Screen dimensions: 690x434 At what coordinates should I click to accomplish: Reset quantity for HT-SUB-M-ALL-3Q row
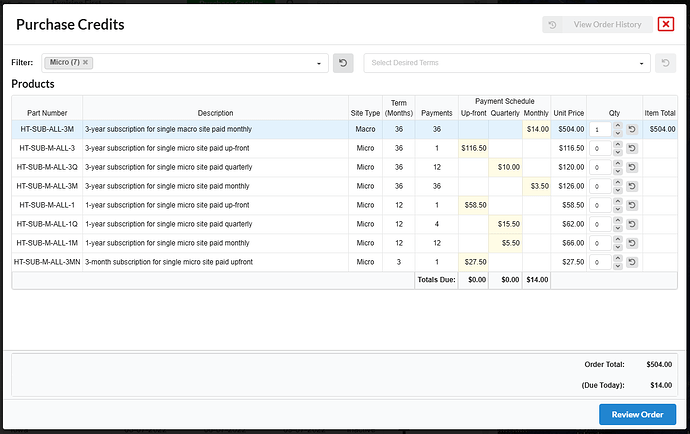coord(632,167)
